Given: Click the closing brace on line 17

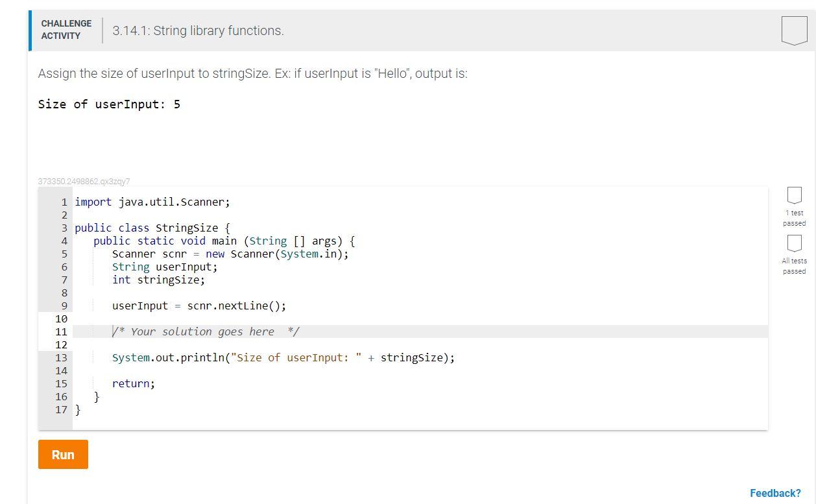Looking at the screenshot, I should click(77, 409).
